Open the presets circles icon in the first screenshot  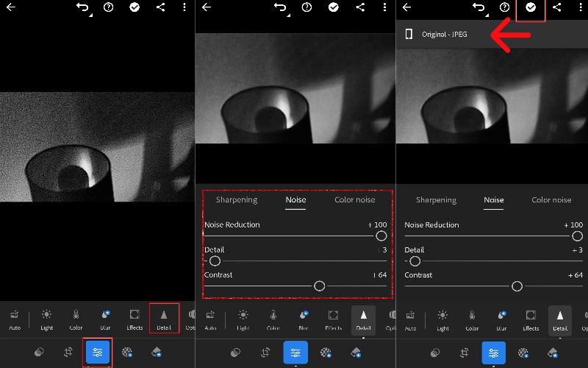(39, 352)
